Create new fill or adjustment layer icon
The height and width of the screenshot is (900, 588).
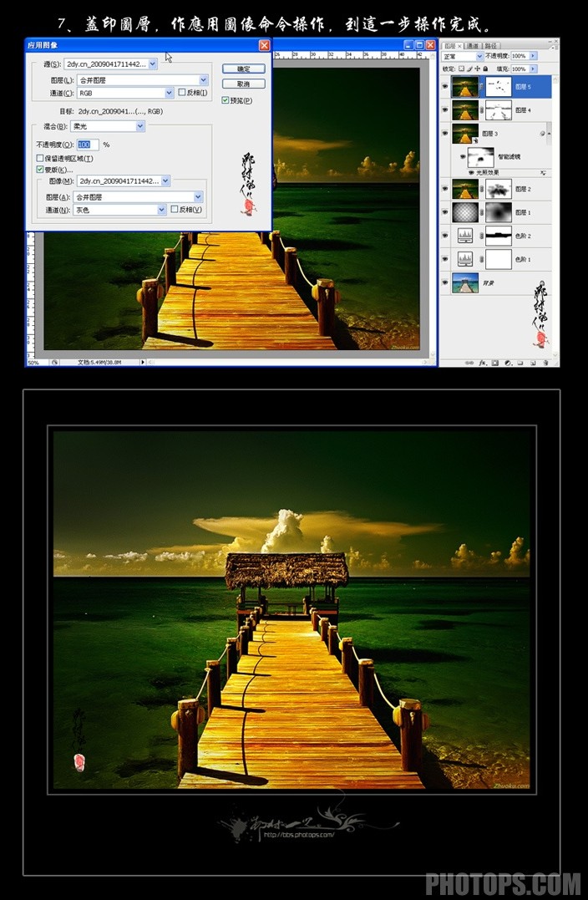[x=509, y=364]
